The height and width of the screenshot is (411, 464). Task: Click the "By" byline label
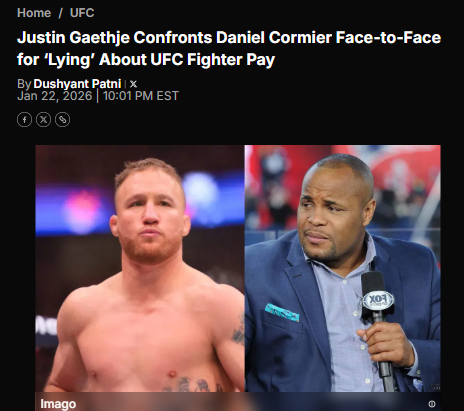pos(24,84)
